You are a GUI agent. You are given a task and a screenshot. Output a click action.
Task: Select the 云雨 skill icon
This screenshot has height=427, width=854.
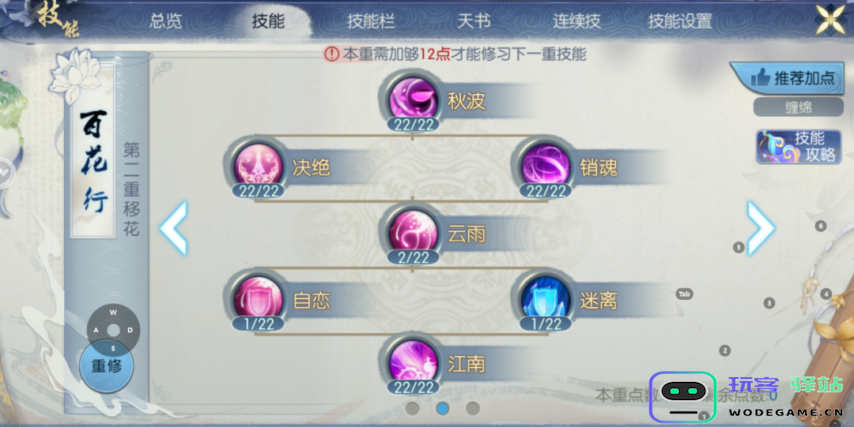pos(413,233)
